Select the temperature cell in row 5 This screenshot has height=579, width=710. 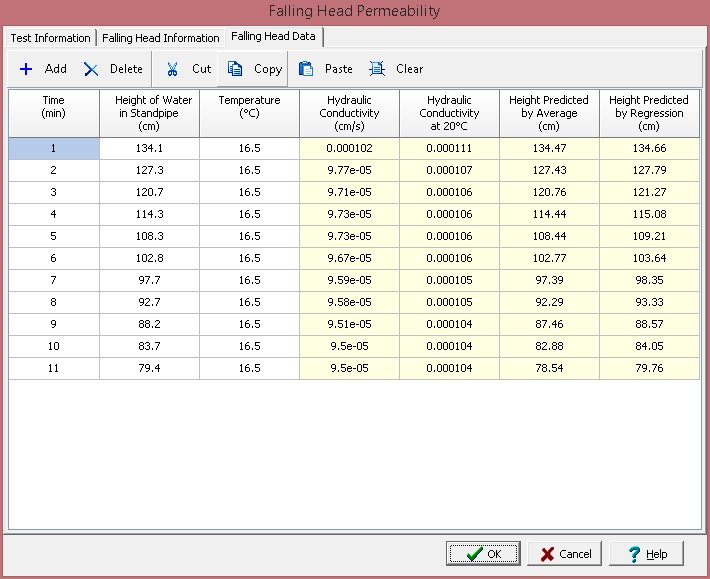click(x=249, y=236)
